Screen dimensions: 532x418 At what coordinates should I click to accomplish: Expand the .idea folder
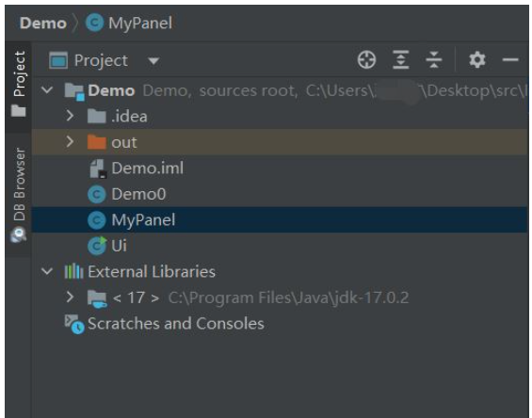[70, 116]
